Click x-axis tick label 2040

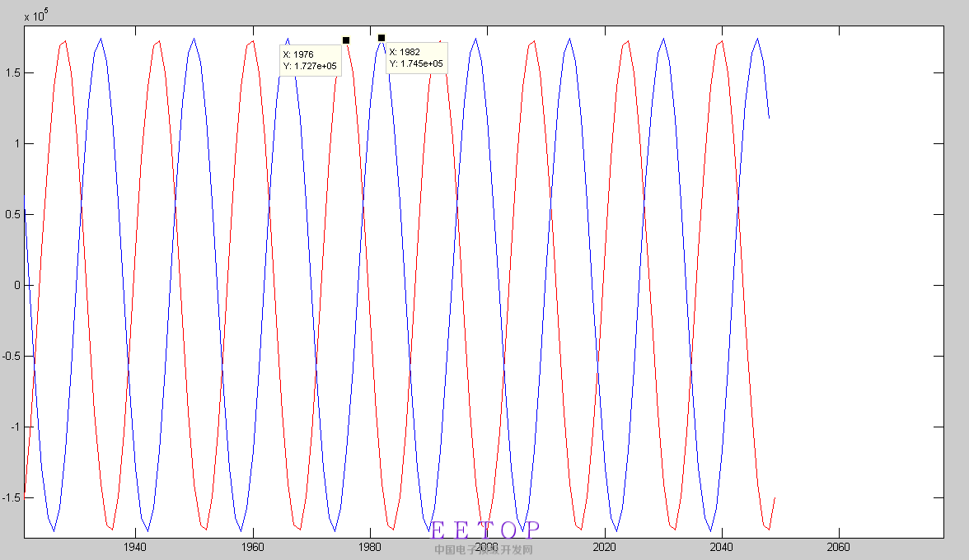pos(721,547)
